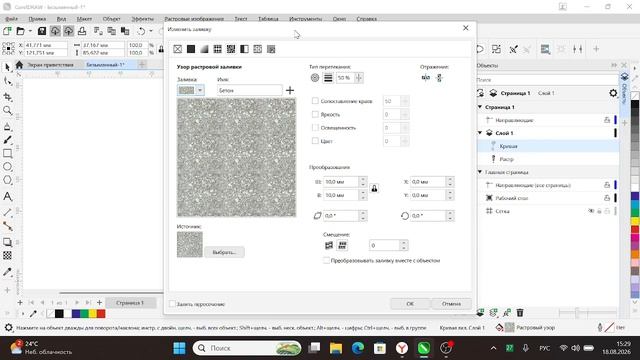Select the Кривая object in Objects docker
Viewport: 640px width, 360px height.
click(x=508, y=146)
